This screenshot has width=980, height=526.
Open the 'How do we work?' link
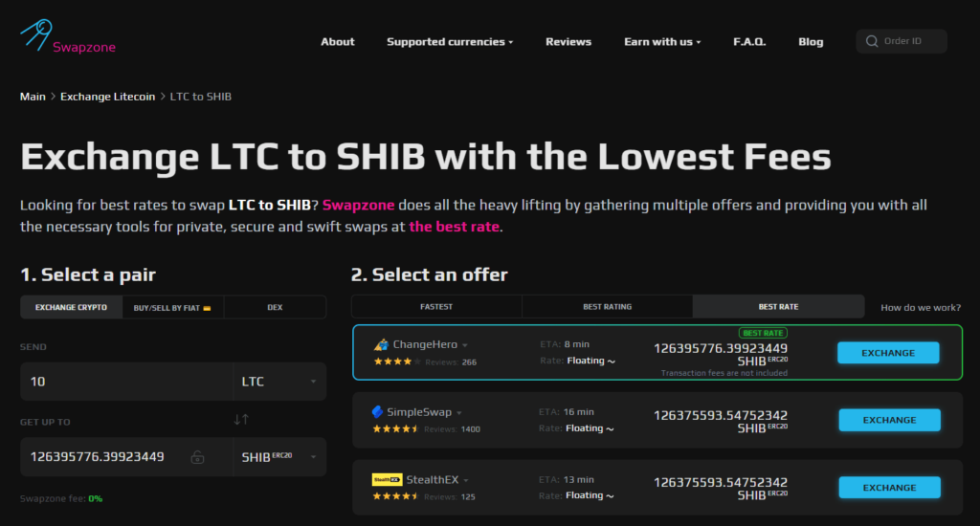(921, 307)
